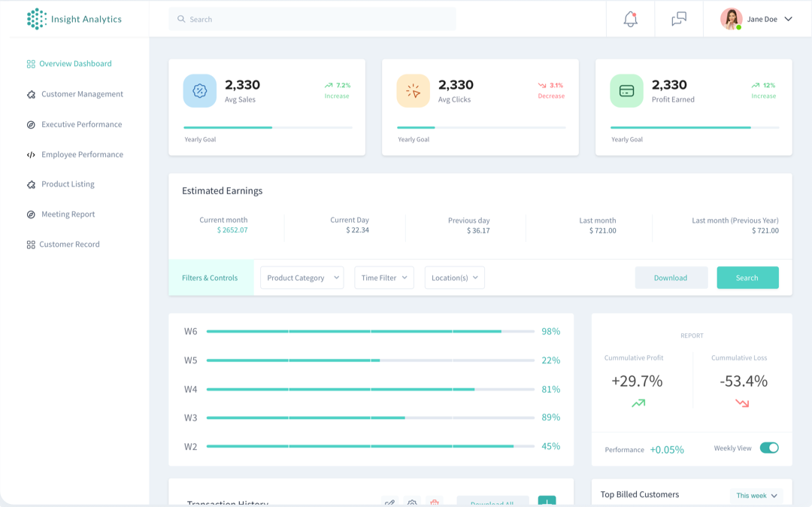This screenshot has height=507, width=812.
Task: Click inside the header search field
Action: click(x=312, y=19)
